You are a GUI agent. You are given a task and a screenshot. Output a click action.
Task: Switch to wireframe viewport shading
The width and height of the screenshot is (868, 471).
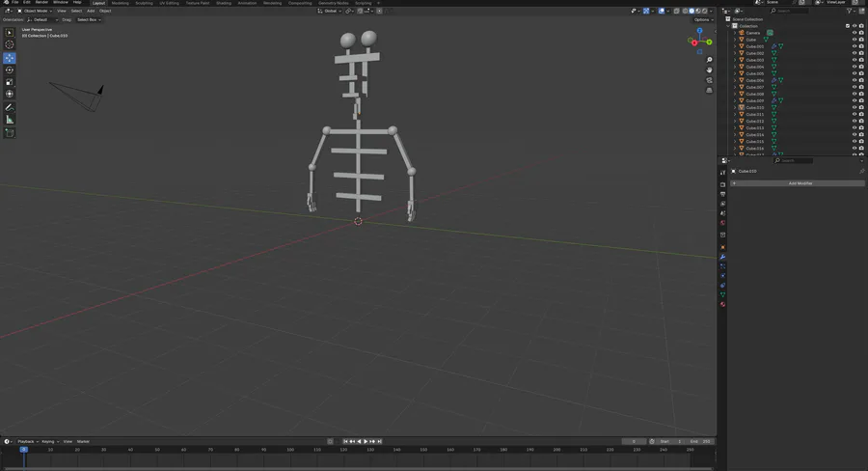coord(686,11)
